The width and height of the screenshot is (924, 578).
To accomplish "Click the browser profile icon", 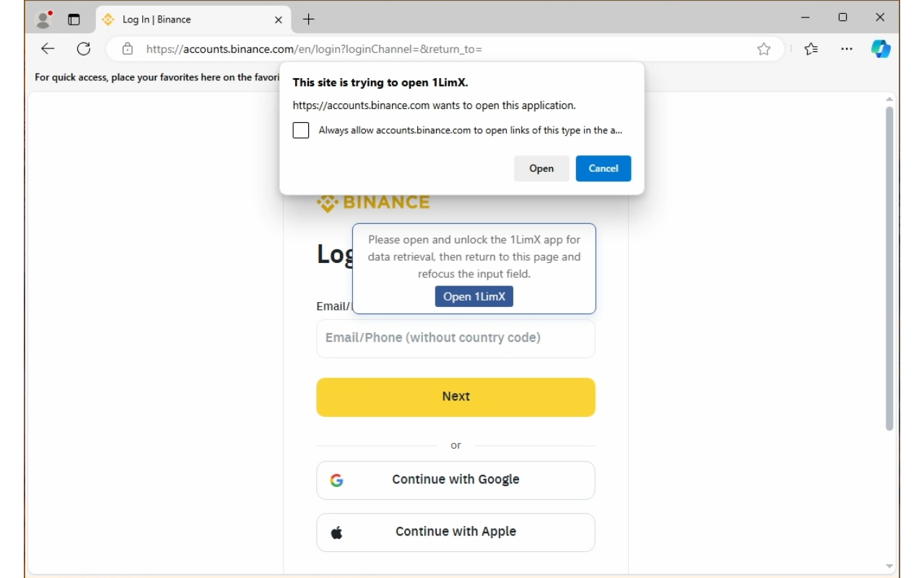I will [44, 20].
